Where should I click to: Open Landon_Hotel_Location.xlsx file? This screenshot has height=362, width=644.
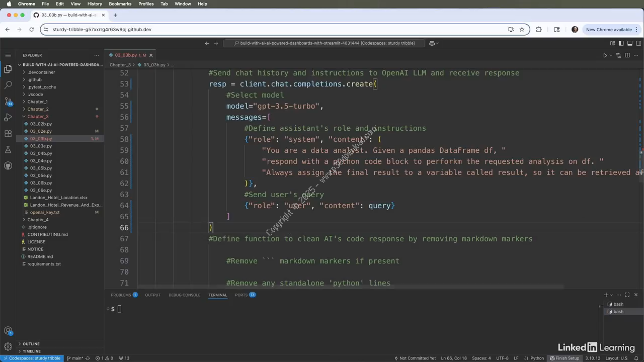click(58, 198)
